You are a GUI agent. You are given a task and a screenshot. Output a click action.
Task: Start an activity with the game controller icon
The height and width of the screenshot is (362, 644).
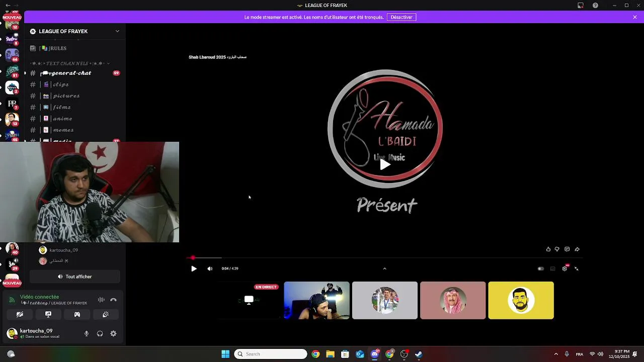point(77,314)
